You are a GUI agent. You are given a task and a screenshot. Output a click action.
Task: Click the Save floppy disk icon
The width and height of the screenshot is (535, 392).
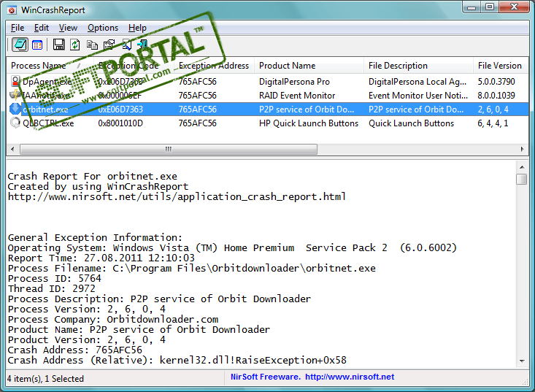click(x=58, y=45)
